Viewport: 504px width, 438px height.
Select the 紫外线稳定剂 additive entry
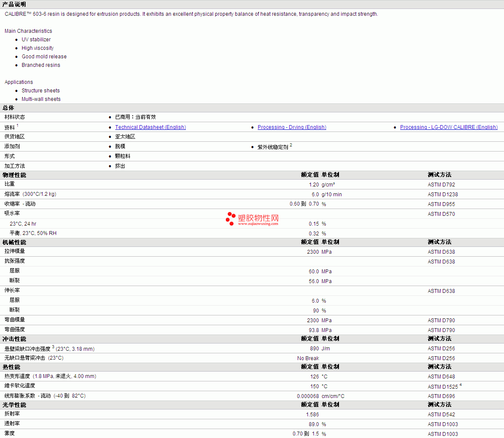[x=273, y=147]
